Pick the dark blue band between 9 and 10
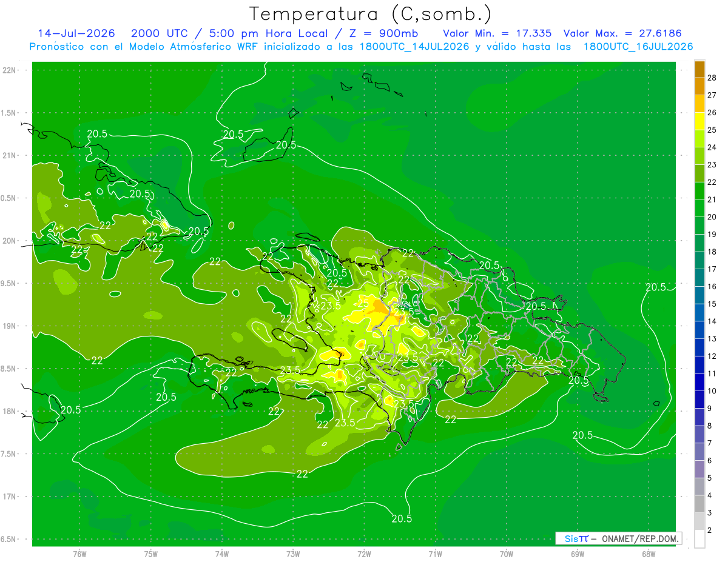This screenshot has height=562, width=728. [x=699, y=400]
